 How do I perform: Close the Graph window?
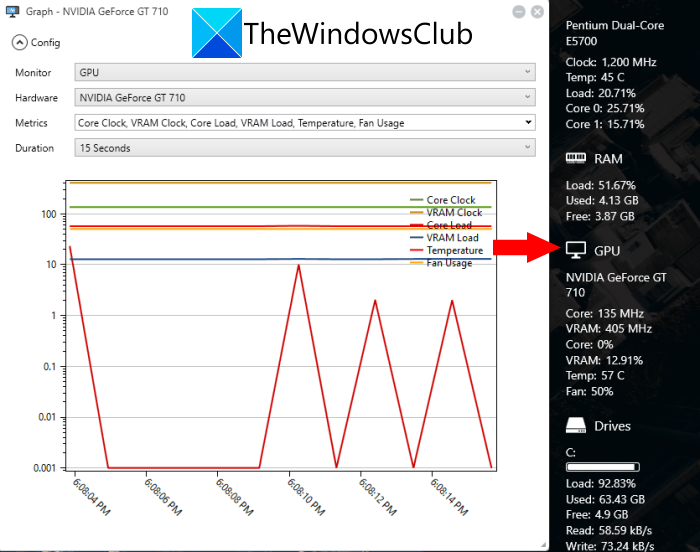tap(538, 12)
